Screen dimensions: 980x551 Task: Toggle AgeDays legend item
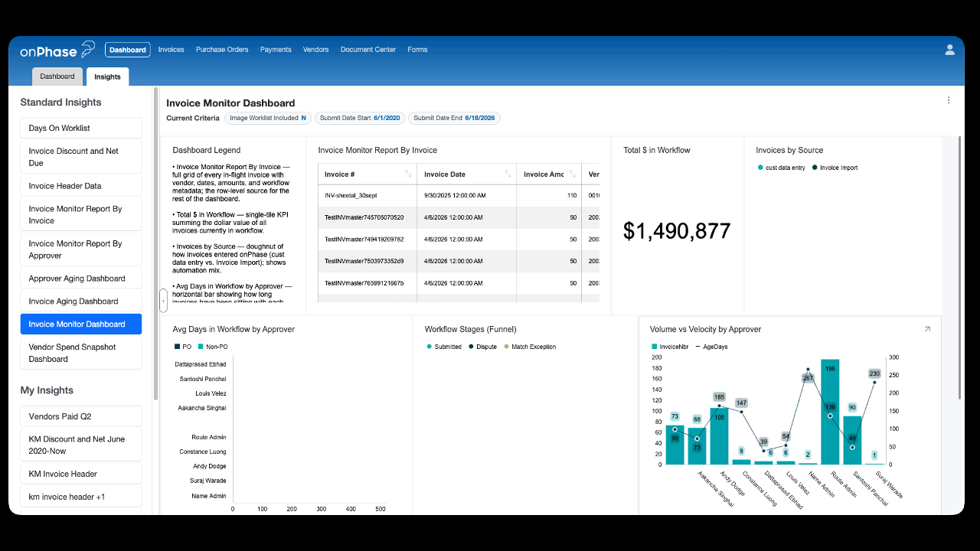click(x=711, y=347)
